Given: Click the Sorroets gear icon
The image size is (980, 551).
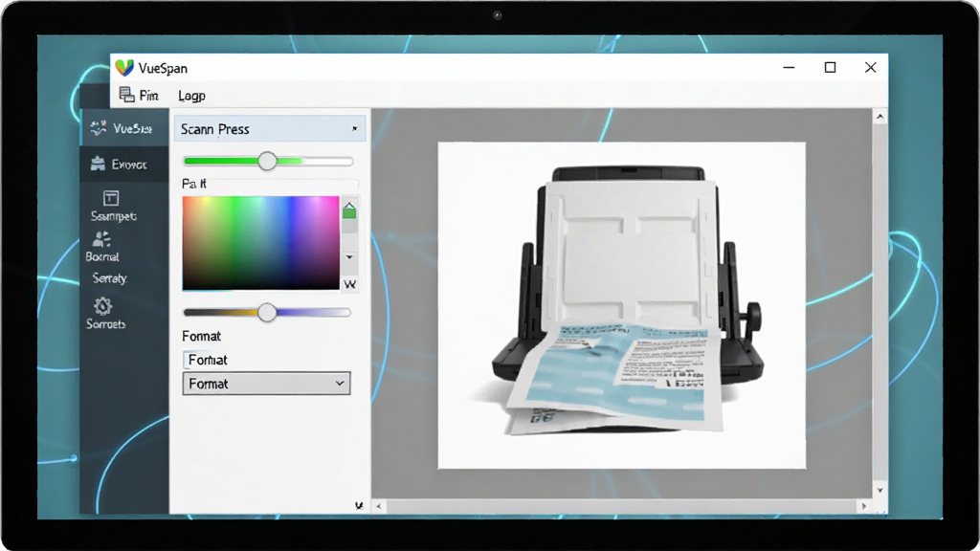Looking at the screenshot, I should click(102, 305).
